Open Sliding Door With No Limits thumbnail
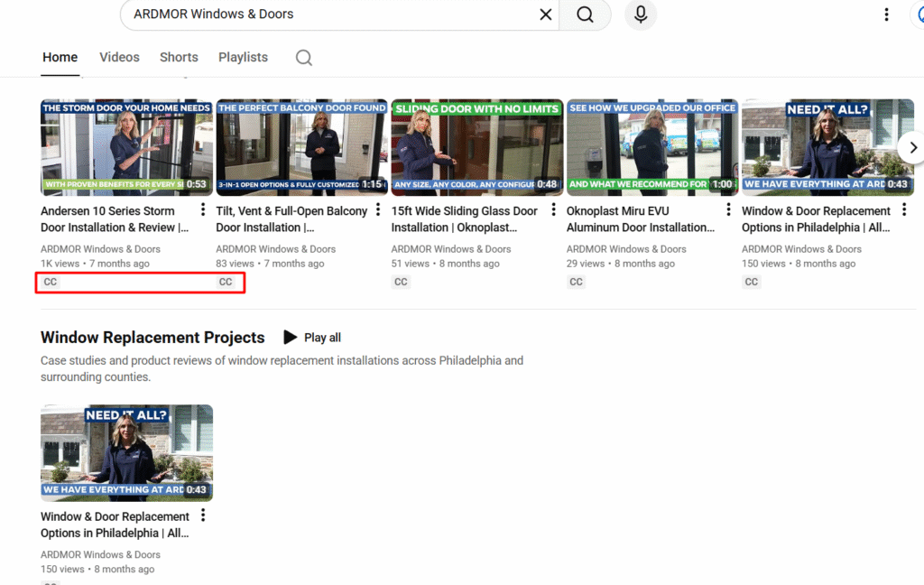Screen dimensions: 924x585 [x=476, y=147]
